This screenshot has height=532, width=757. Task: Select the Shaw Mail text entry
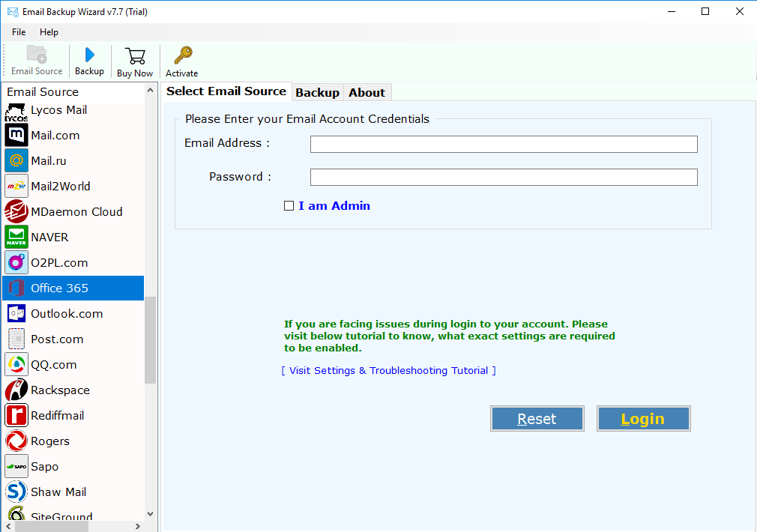pos(58,492)
